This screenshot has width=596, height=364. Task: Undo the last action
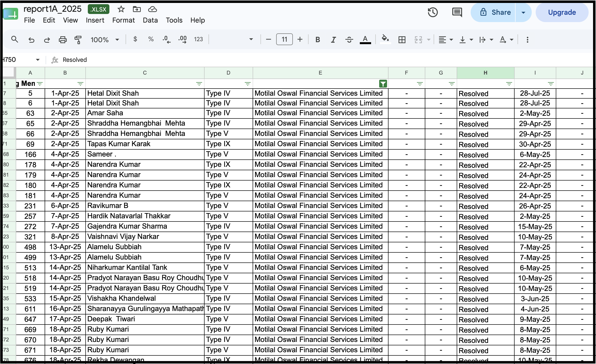[x=31, y=39]
